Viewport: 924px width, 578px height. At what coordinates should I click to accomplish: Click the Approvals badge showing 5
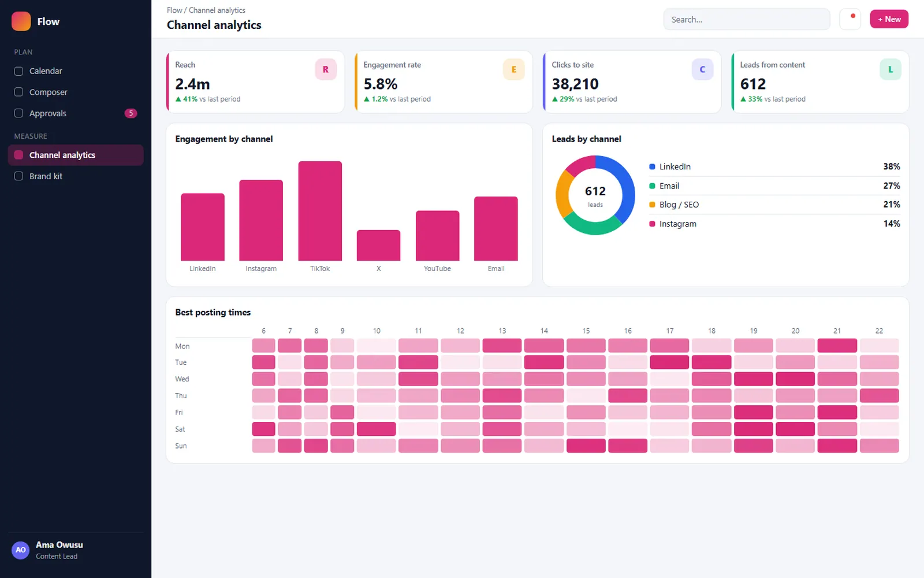pyautogui.click(x=131, y=113)
